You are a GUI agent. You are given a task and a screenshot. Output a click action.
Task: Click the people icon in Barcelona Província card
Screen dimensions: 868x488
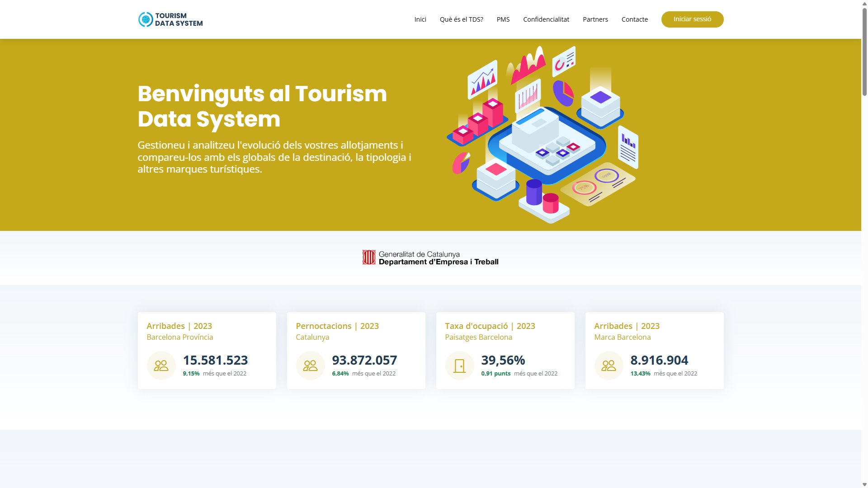tap(161, 366)
